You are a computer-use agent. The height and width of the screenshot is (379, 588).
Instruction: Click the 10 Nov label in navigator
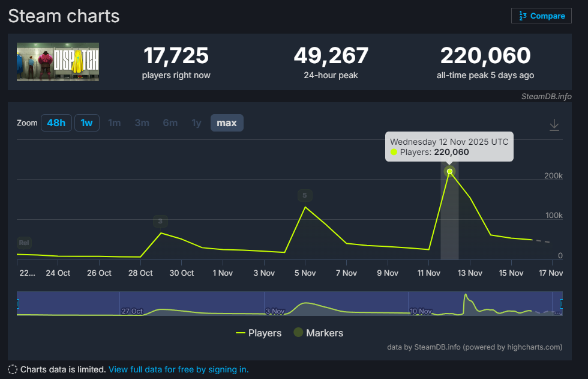[x=421, y=311]
